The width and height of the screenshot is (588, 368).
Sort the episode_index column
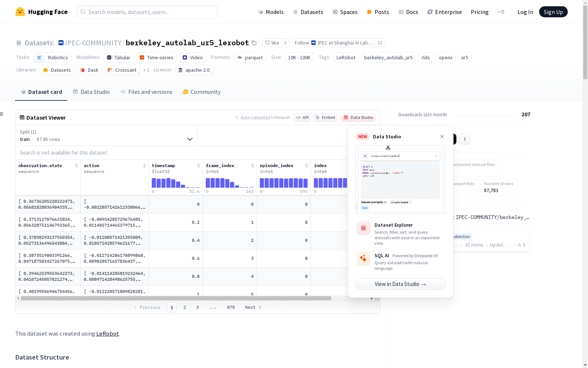click(x=306, y=166)
